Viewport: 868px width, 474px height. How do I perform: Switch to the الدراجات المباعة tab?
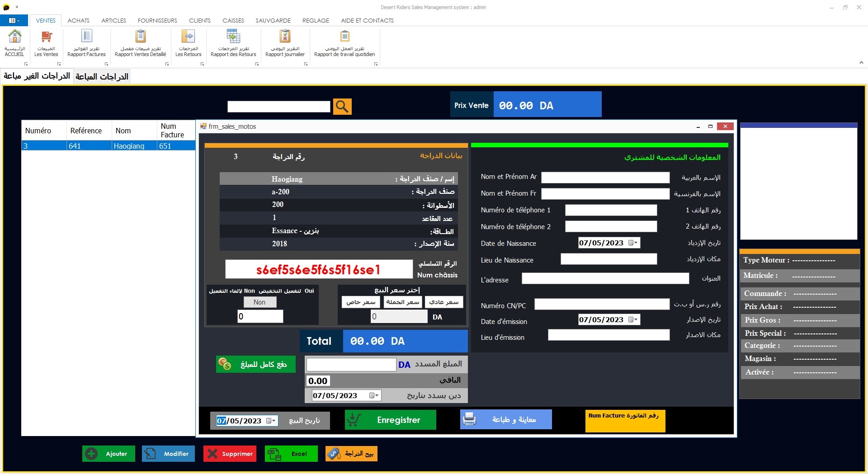click(x=101, y=76)
